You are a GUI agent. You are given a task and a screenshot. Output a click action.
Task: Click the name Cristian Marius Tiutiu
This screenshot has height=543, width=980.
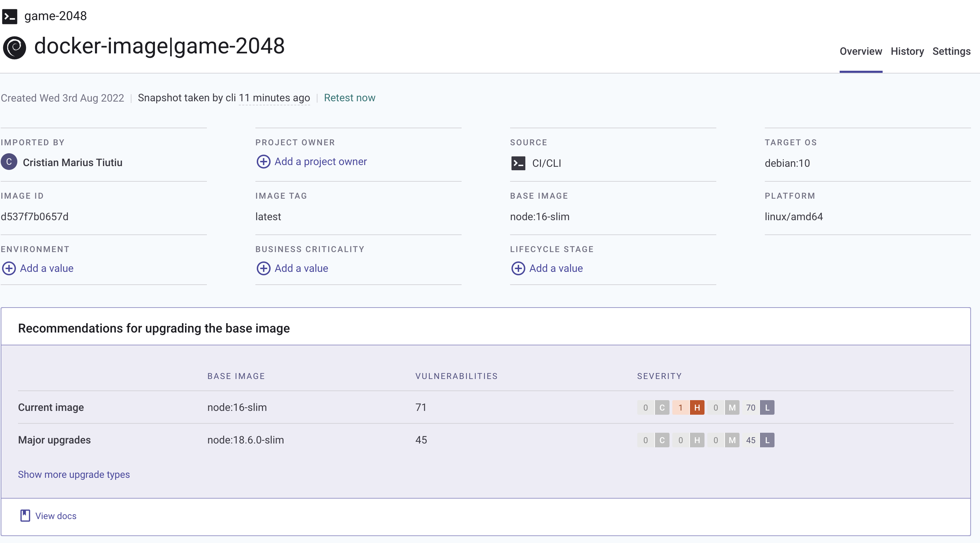[x=73, y=163]
